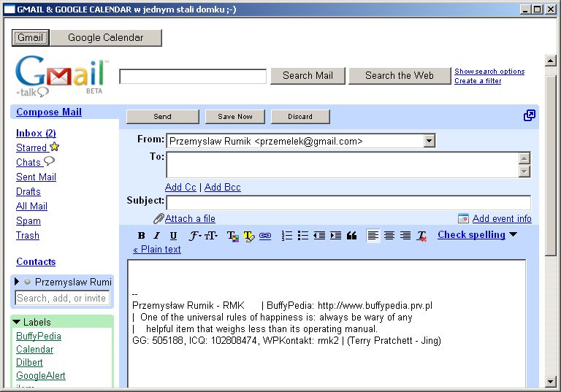
Task: Click Create a filter link
Action: (478, 81)
